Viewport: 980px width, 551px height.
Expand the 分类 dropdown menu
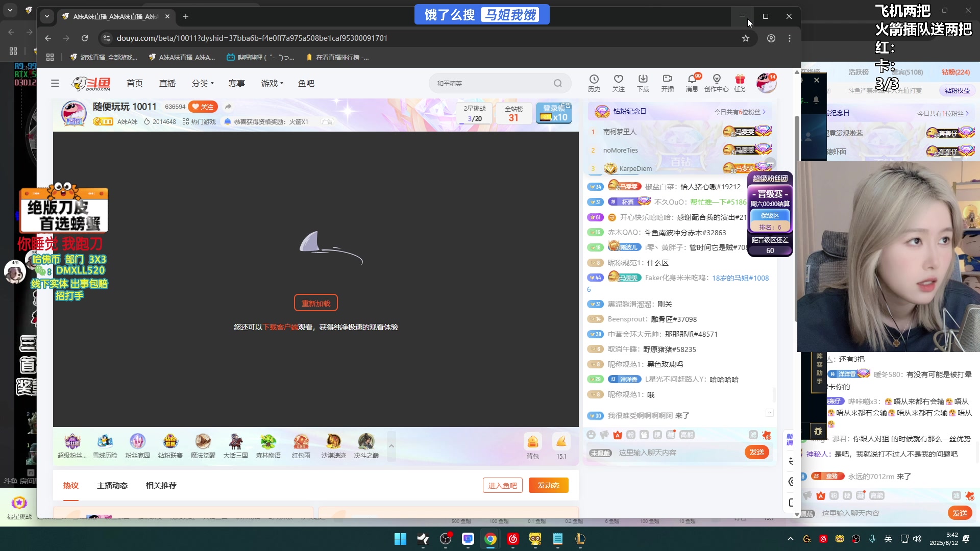click(x=203, y=83)
